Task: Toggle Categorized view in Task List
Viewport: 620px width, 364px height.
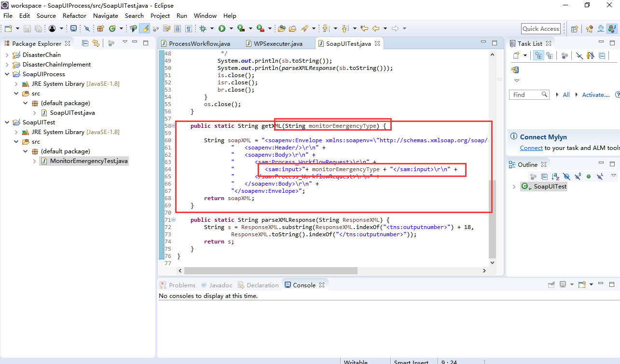Action: click(539, 55)
